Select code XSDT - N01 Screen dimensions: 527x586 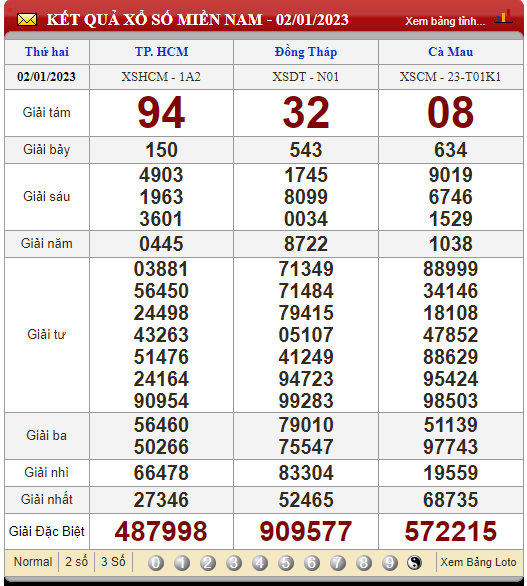306,77
